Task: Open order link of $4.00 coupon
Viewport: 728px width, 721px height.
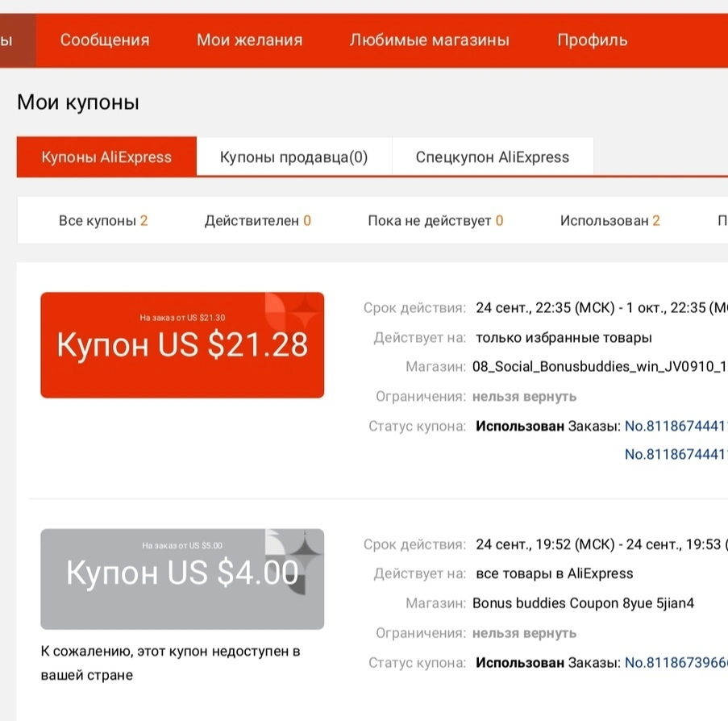Action: point(676,662)
